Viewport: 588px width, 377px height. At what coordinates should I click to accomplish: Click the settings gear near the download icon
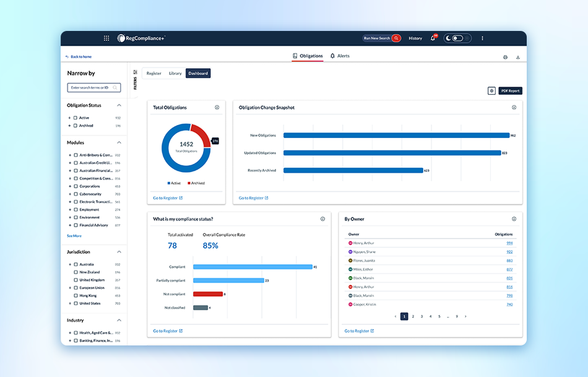point(505,57)
